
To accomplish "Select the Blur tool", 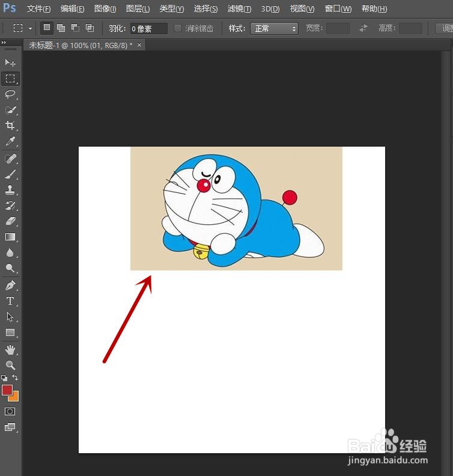I will pyautogui.click(x=10, y=252).
